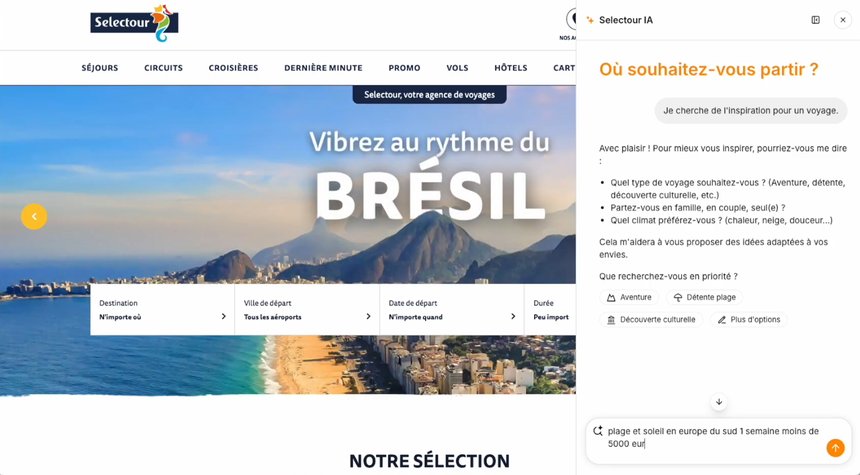860x475 pixels.
Task: Open Plus d'options chip
Action: click(x=749, y=320)
